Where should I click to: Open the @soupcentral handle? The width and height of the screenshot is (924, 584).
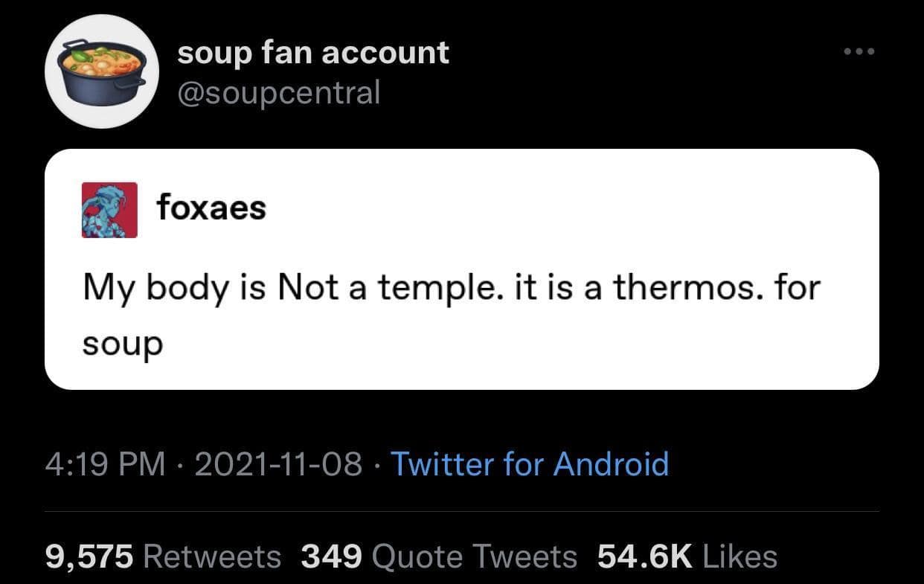coord(278,92)
